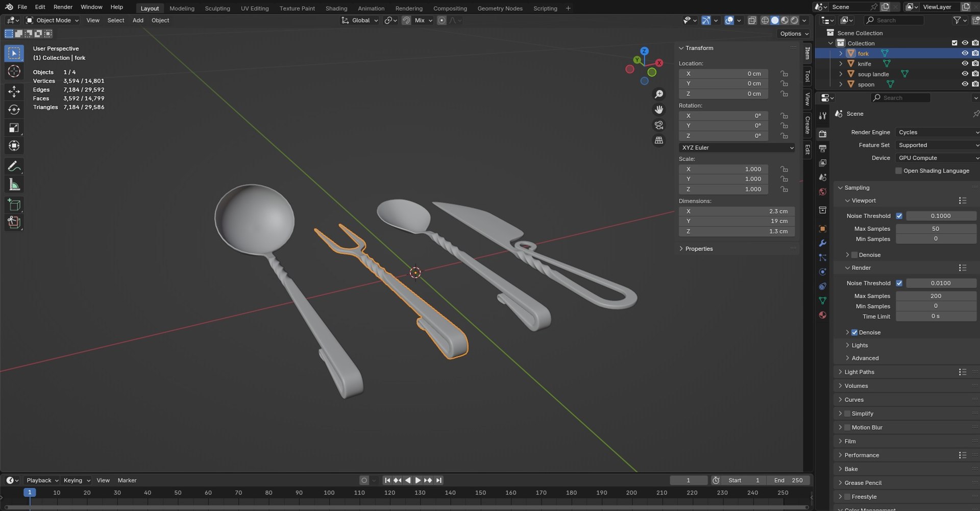Switch to the Geometry Nodes workspace
Screen dimensions: 980x511
pyautogui.click(x=500, y=8)
